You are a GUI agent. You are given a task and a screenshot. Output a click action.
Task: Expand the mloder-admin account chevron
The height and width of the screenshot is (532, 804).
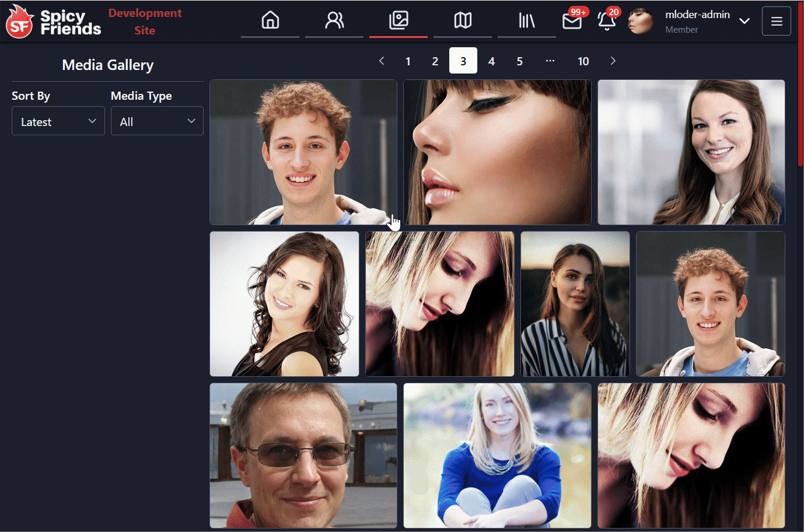(744, 21)
